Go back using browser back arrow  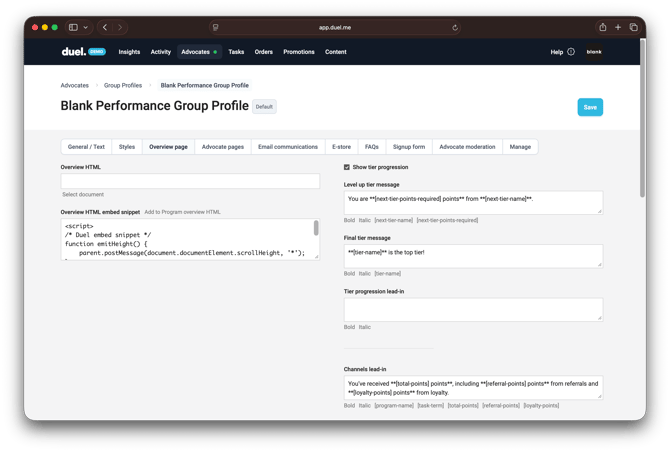[x=105, y=27]
